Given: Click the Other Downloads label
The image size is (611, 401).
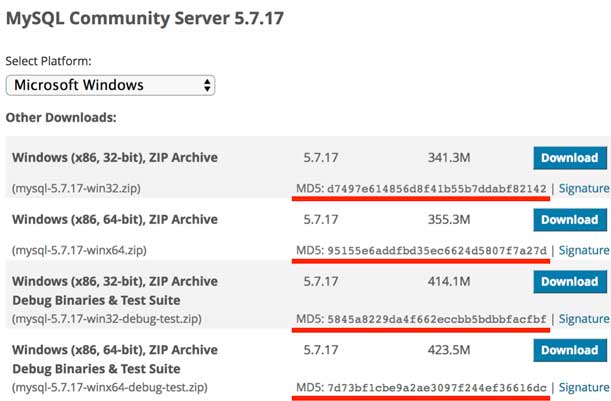Looking at the screenshot, I should [61, 117].
